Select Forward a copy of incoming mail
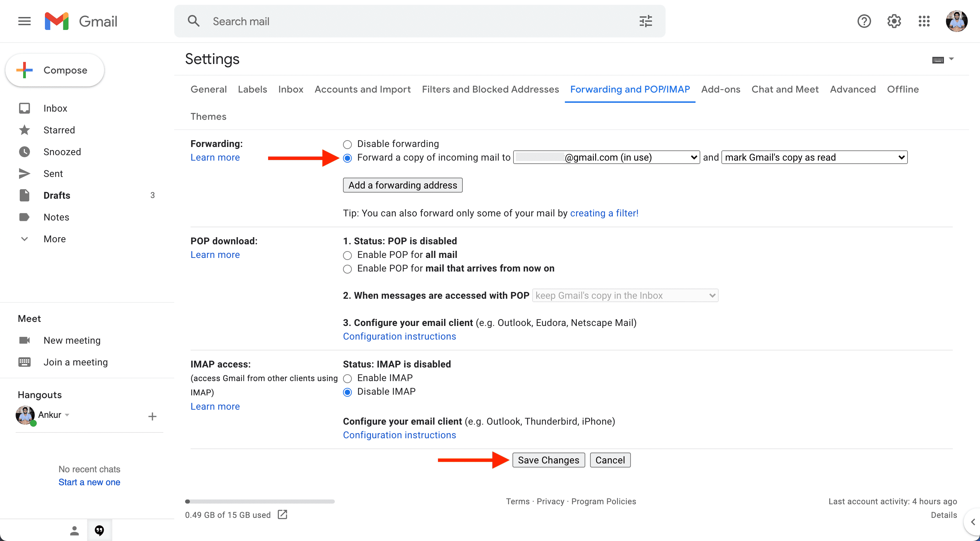 point(347,158)
